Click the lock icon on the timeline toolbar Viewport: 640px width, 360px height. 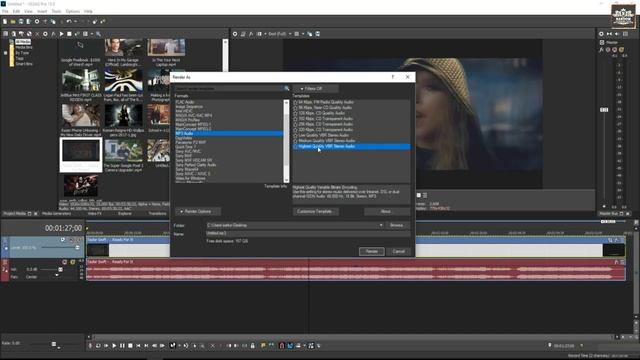[253, 346]
